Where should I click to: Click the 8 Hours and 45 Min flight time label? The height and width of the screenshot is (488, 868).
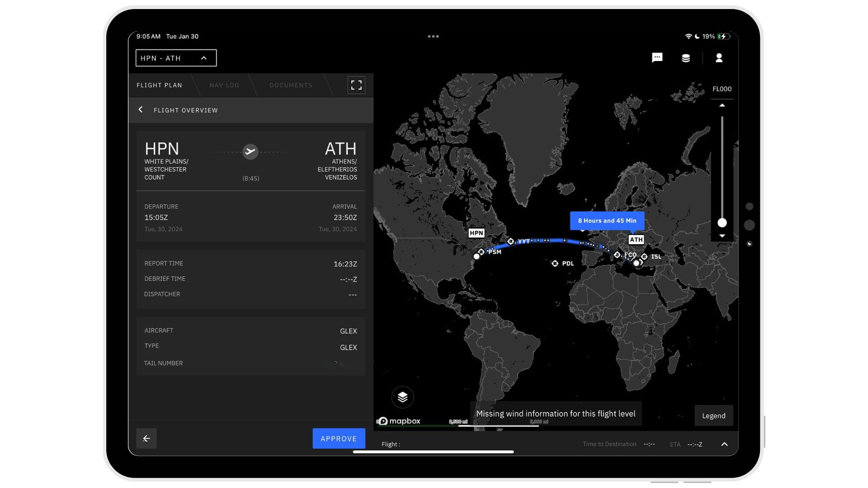point(607,221)
